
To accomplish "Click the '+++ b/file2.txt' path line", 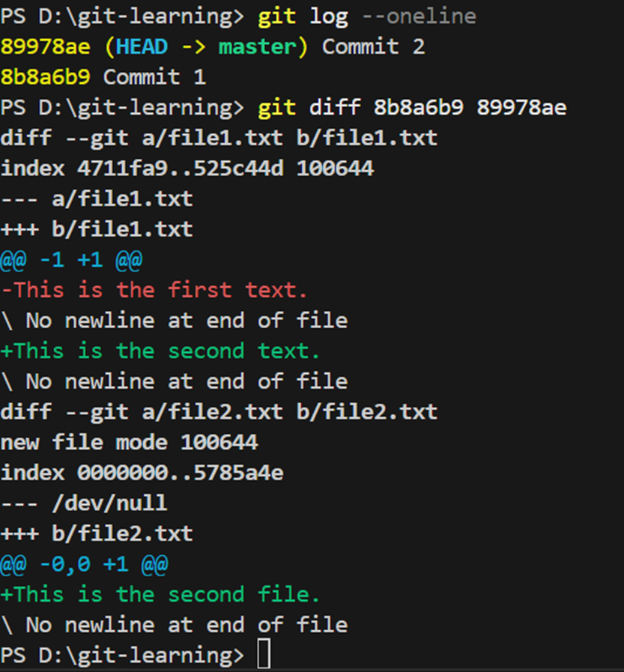I will (97, 533).
